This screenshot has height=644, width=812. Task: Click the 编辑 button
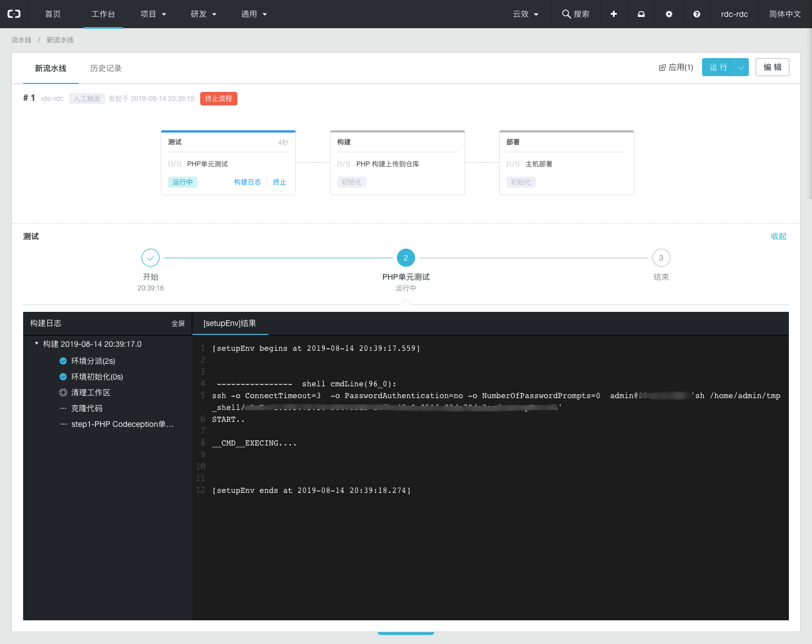(x=773, y=67)
